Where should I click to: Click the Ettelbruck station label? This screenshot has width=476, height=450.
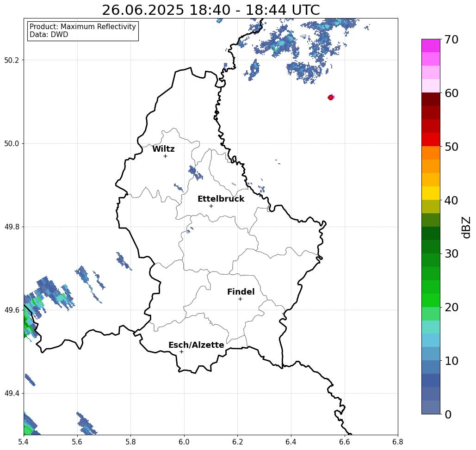221,199
